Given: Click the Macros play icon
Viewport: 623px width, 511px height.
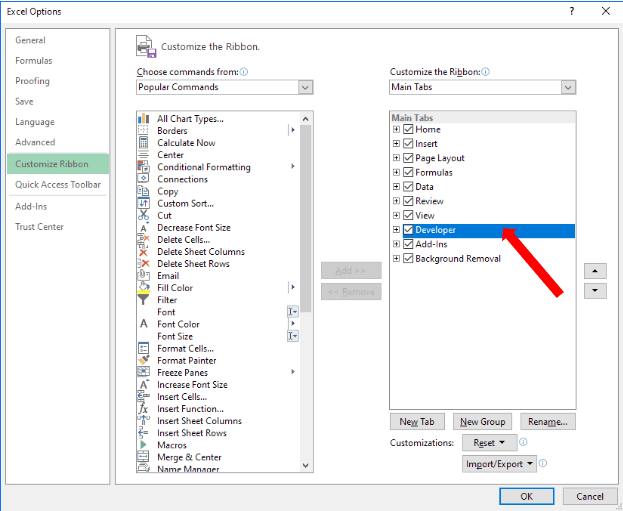Looking at the screenshot, I should (143, 445).
